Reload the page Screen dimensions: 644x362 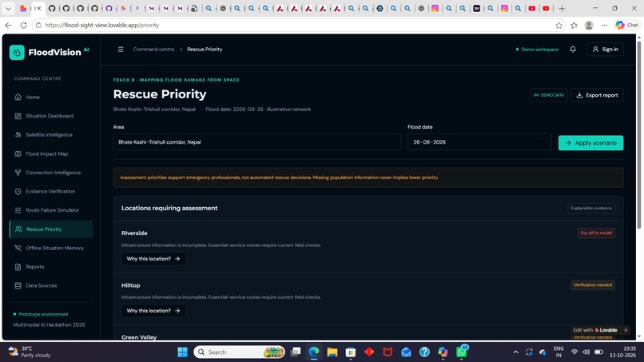[23, 25]
